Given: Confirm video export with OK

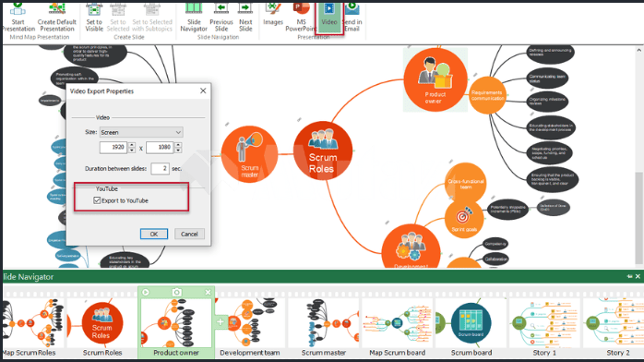Looking at the screenshot, I should click(153, 234).
